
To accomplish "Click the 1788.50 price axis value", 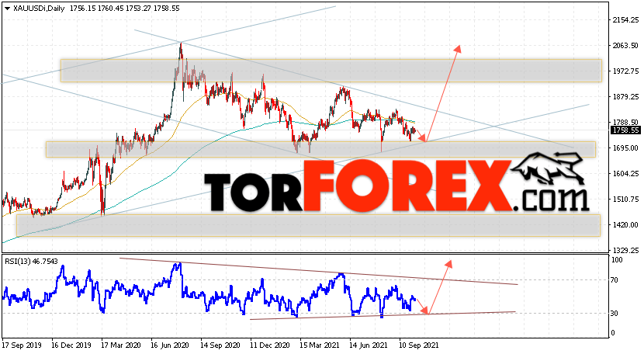I will [x=625, y=122].
